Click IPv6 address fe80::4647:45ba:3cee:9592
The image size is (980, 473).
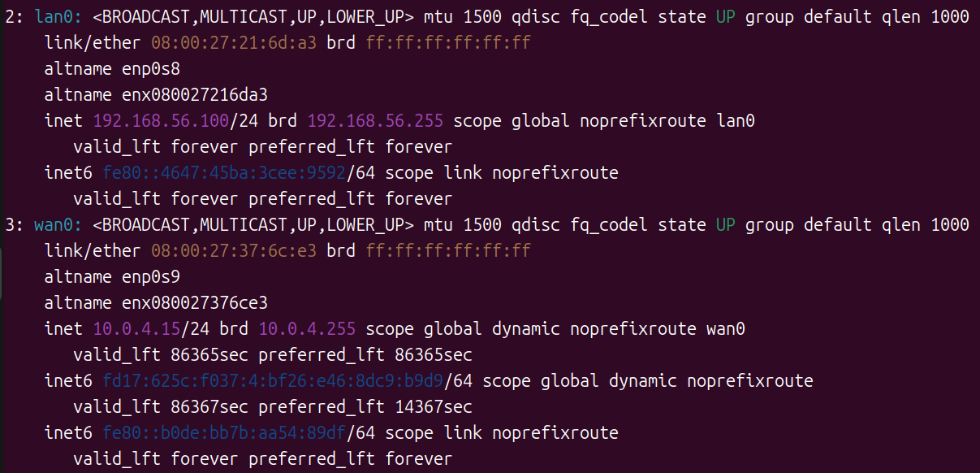pyautogui.click(x=224, y=173)
